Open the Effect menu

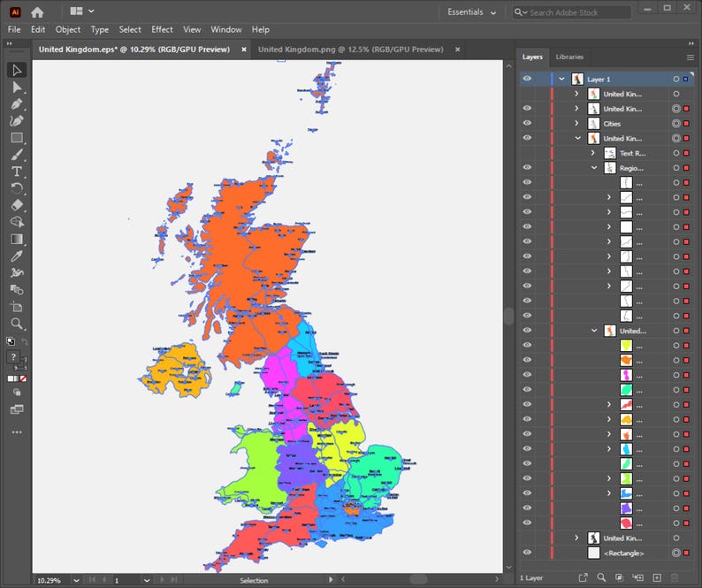162,29
